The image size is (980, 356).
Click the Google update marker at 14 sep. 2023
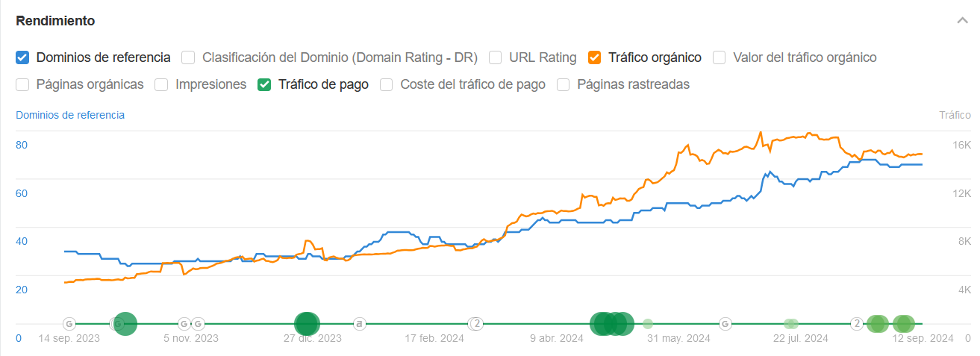point(69,324)
